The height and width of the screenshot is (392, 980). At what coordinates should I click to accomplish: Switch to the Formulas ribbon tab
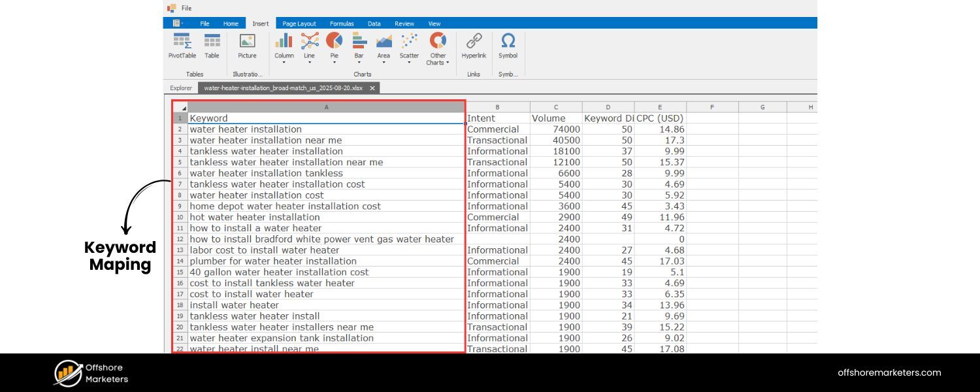tap(342, 23)
